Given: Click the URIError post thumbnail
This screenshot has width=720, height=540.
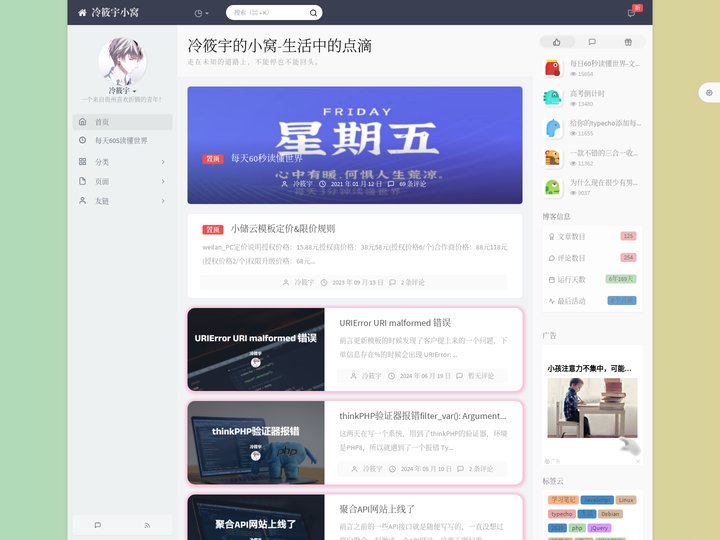Looking at the screenshot, I should click(256, 349).
